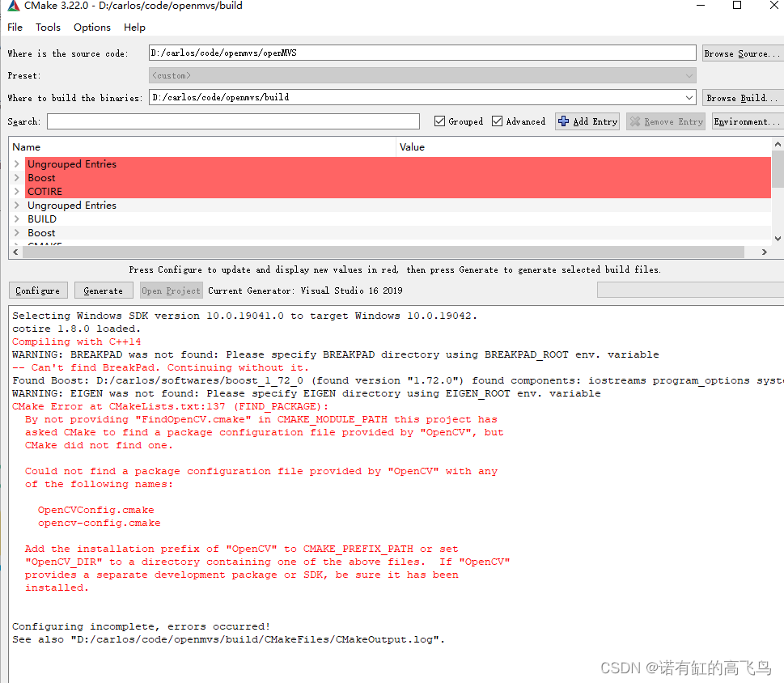Click the Remove Entry button
784x683 pixels.
[666, 121]
